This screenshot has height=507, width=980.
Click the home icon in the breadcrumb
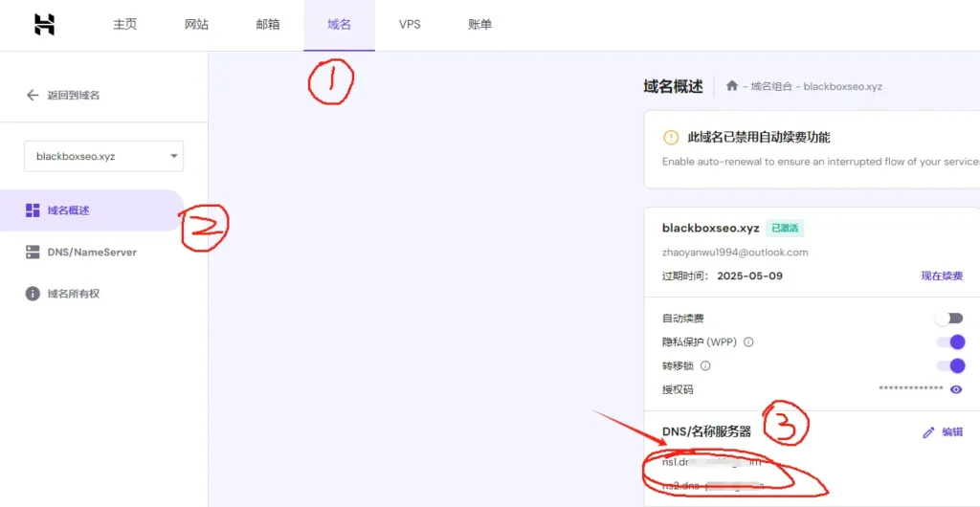coord(732,85)
